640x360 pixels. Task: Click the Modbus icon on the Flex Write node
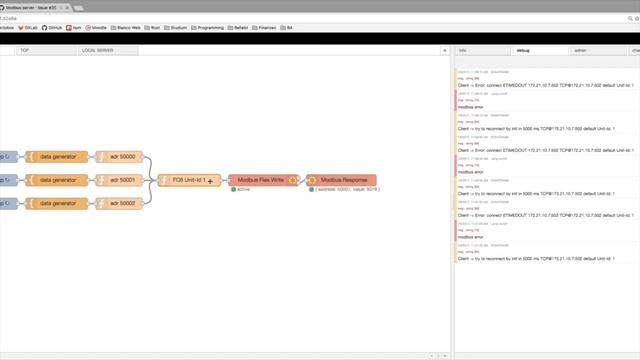pos(293,180)
